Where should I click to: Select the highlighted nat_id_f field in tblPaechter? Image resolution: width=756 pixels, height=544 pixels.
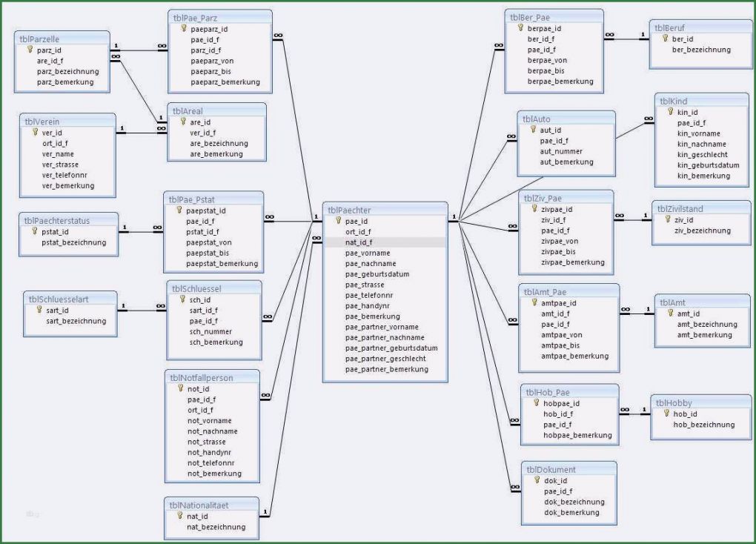(359, 242)
